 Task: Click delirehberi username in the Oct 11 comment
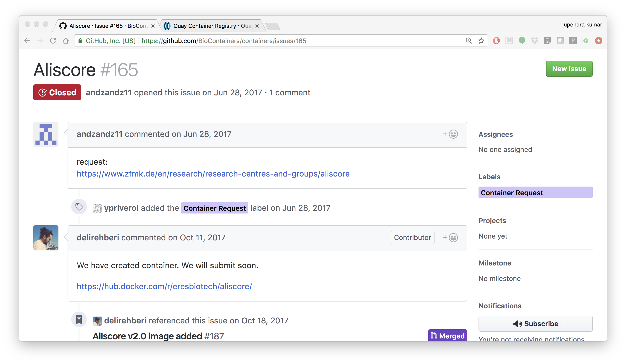click(x=98, y=238)
